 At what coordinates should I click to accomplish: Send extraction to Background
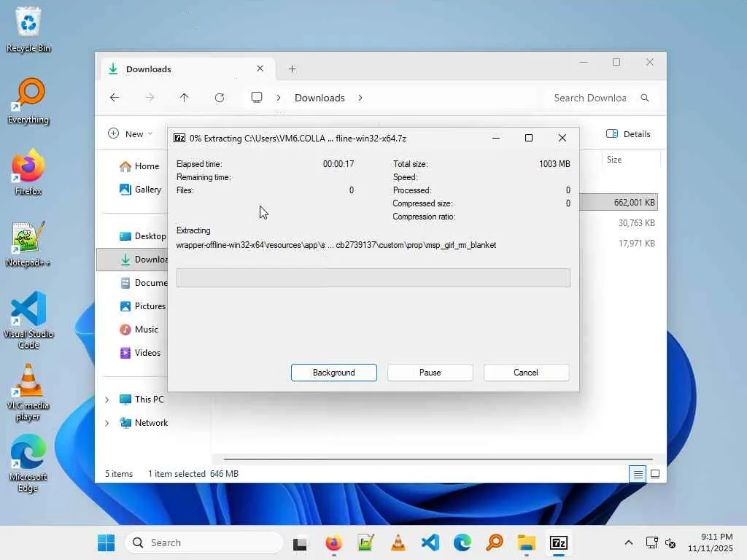point(333,373)
